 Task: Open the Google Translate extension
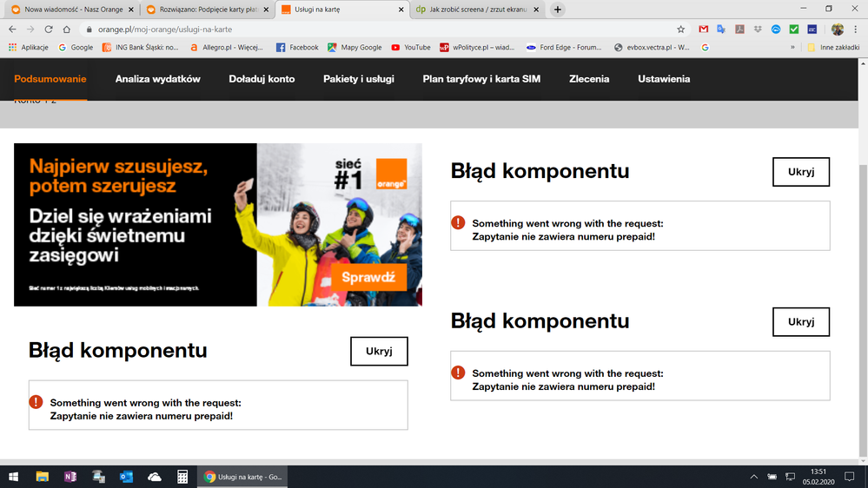[x=721, y=30]
